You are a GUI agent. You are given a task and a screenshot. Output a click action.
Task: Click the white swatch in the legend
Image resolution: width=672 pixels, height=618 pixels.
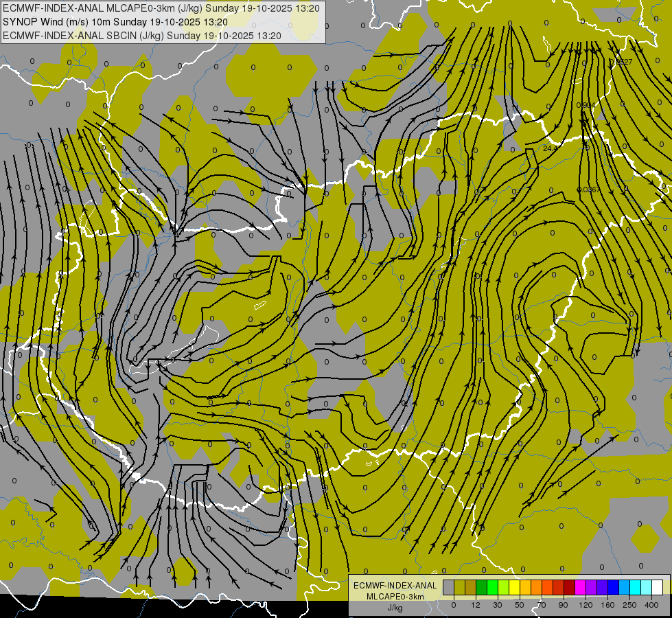(x=658, y=587)
